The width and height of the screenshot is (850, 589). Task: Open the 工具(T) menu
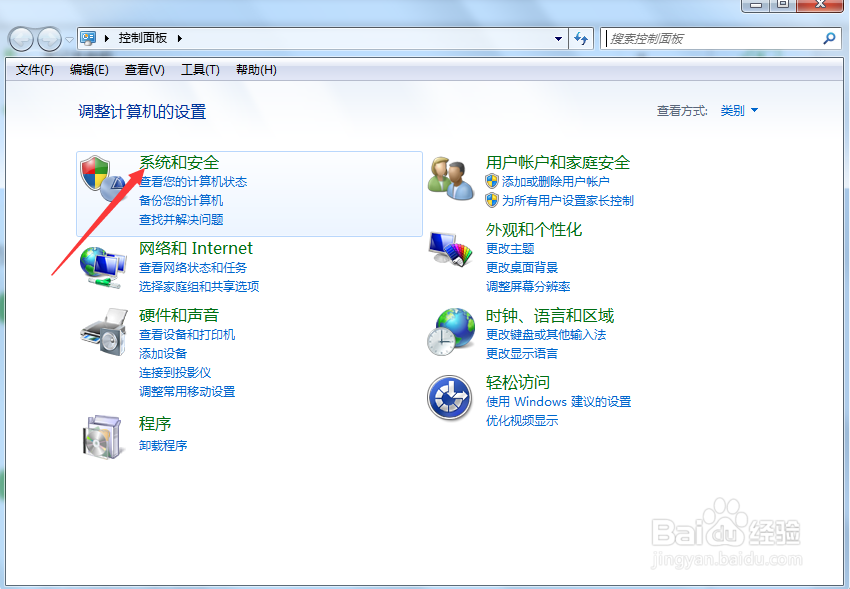pos(200,70)
